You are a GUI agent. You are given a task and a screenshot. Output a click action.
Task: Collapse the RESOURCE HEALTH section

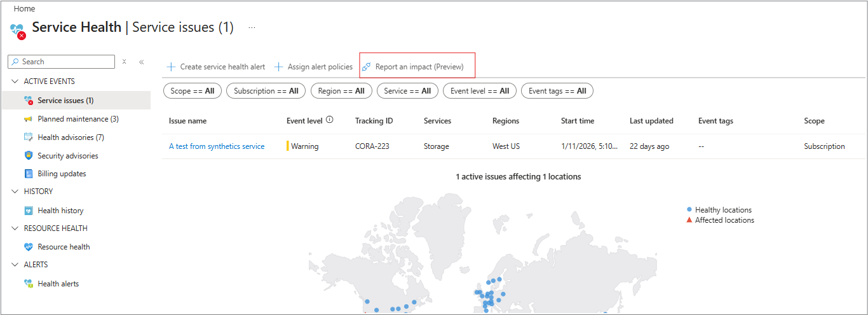tap(15, 228)
